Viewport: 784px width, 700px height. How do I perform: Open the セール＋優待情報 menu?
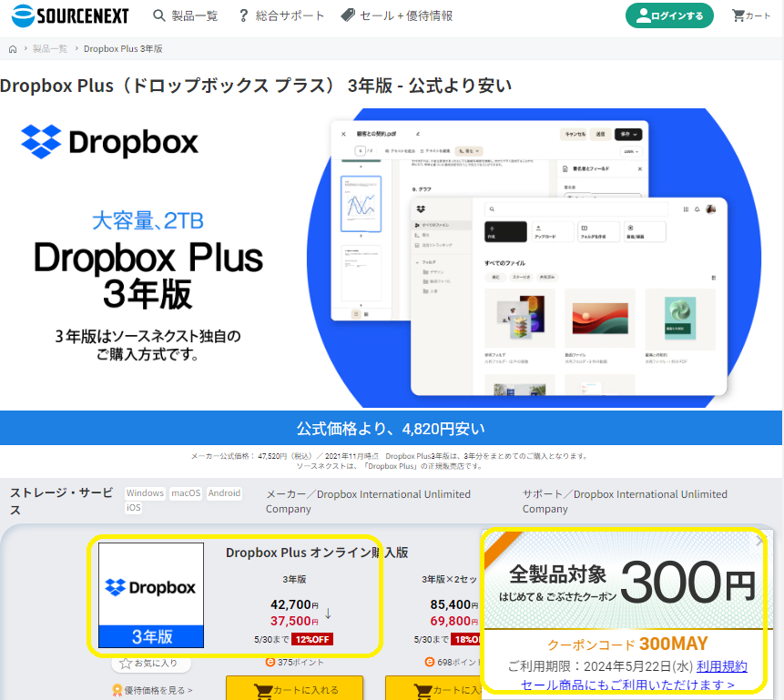pyautogui.click(x=396, y=16)
